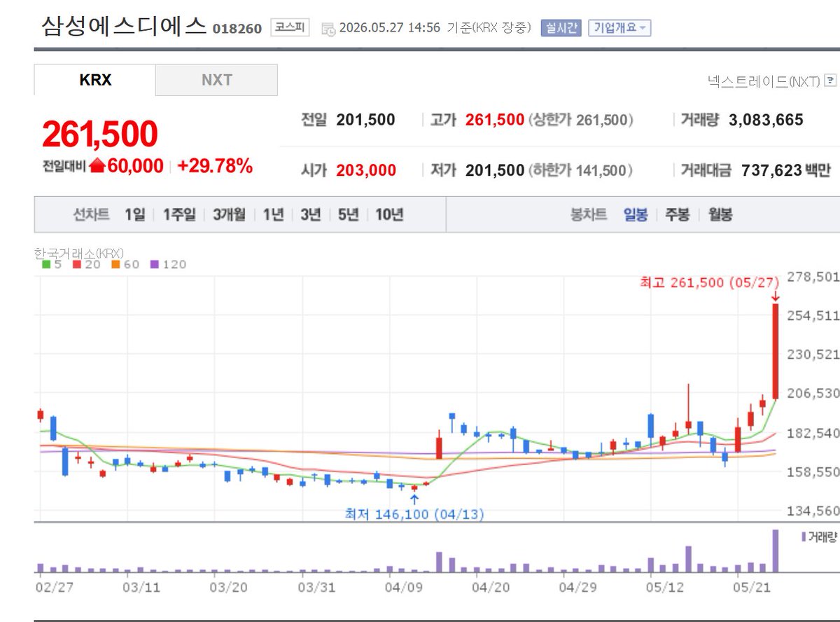
Task: Open the 넥스트레이드(NXT) link
Action: (763, 81)
